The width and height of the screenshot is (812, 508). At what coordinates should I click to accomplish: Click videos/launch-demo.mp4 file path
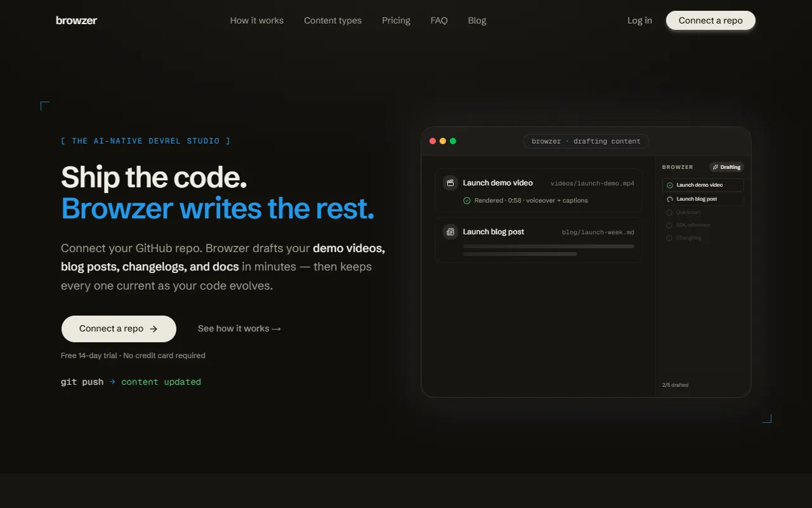(x=593, y=184)
